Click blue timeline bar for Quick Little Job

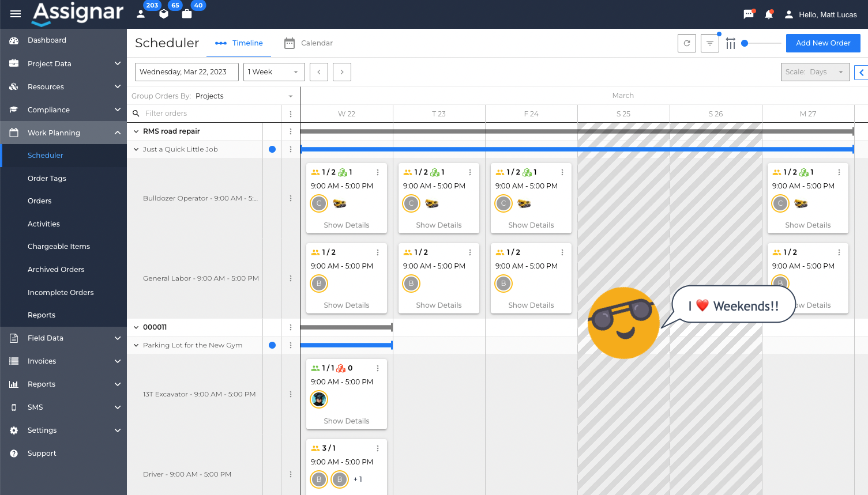577,149
